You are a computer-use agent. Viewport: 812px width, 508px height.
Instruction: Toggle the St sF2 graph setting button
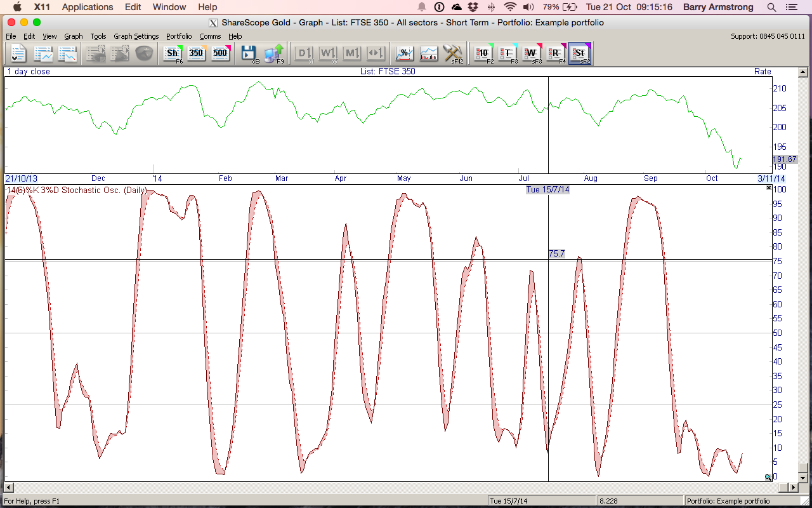coord(580,53)
